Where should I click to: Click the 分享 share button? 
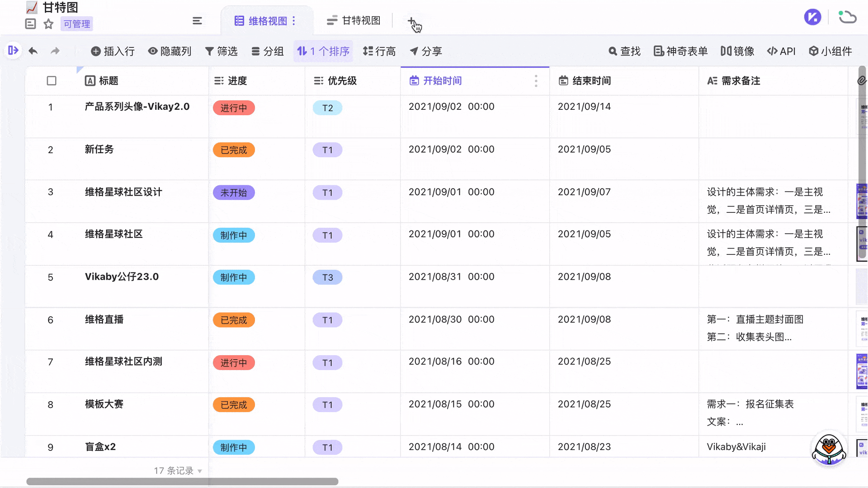[x=426, y=52]
